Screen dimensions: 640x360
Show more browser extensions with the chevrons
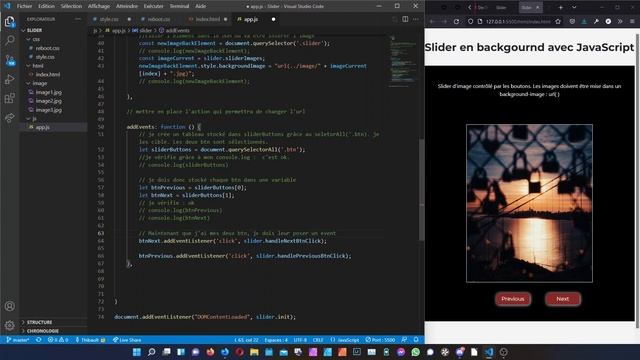(x=620, y=21)
